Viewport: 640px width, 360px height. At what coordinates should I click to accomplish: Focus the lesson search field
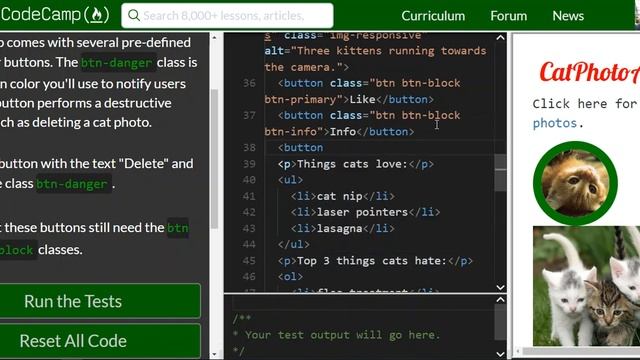pyautogui.click(x=227, y=16)
